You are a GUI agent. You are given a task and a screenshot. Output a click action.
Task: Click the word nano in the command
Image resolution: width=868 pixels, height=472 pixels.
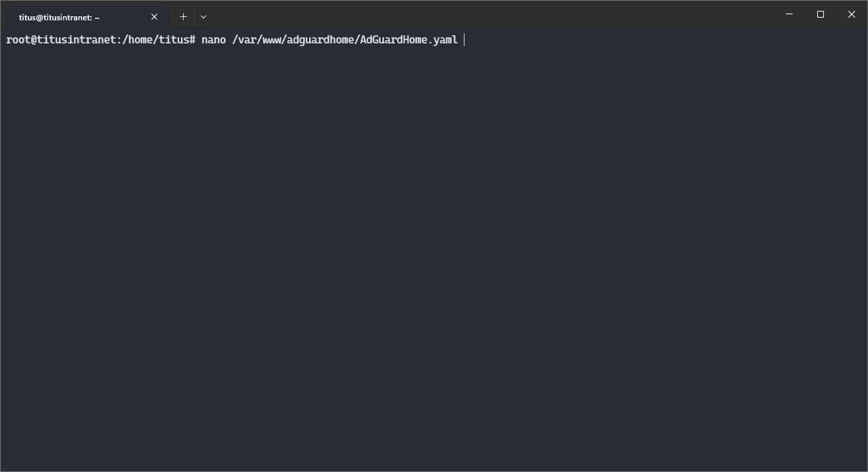pos(214,40)
